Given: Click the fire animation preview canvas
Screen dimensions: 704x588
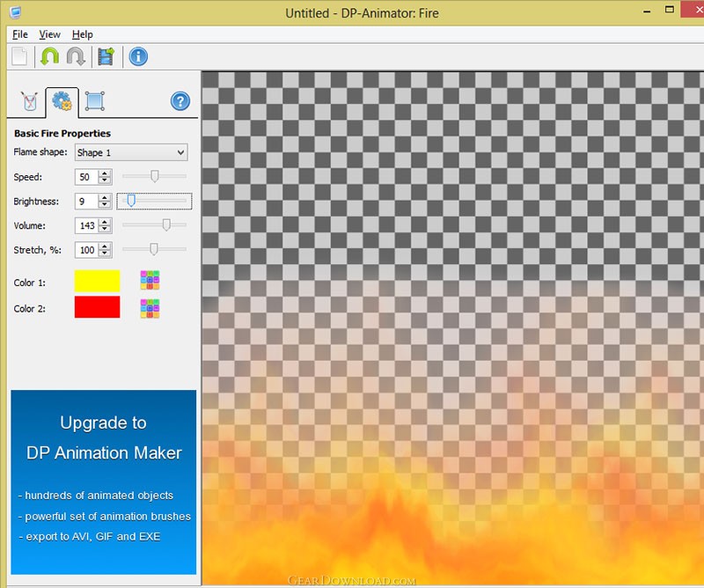Looking at the screenshot, I should (x=452, y=328).
